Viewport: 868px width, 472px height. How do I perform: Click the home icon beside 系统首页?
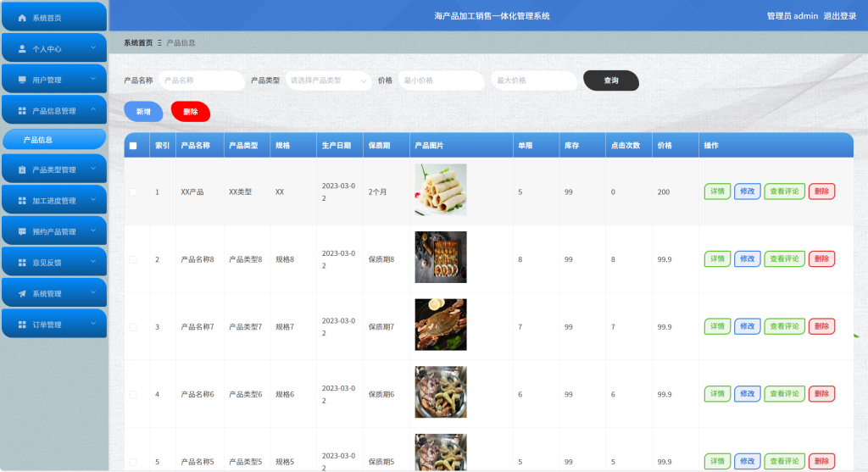point(22,18)
